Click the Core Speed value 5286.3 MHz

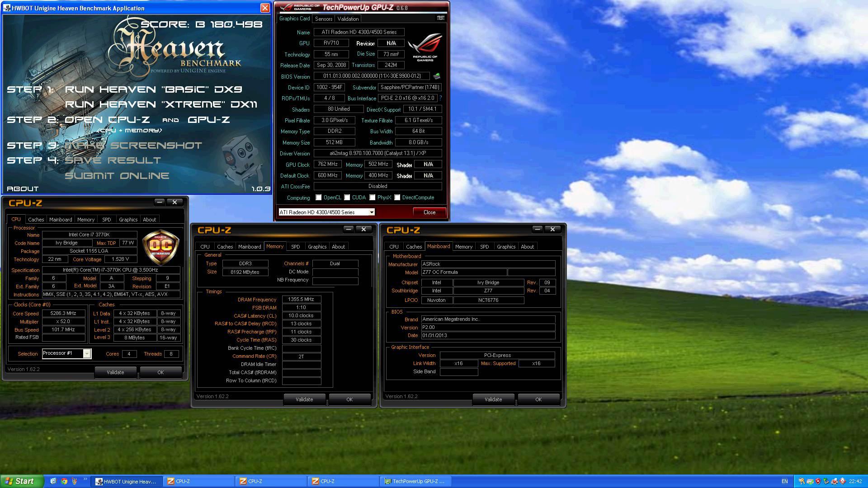pos(63,313)
